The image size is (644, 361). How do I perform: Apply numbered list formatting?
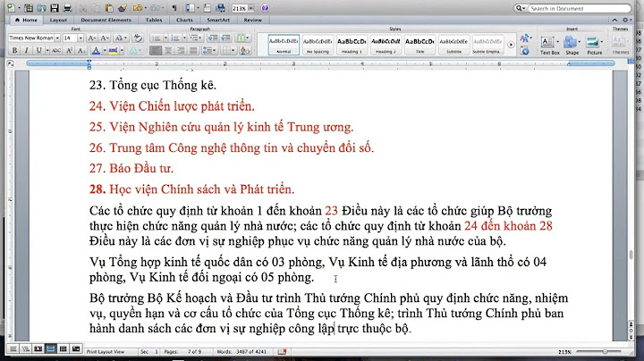(x=175, y=38)
